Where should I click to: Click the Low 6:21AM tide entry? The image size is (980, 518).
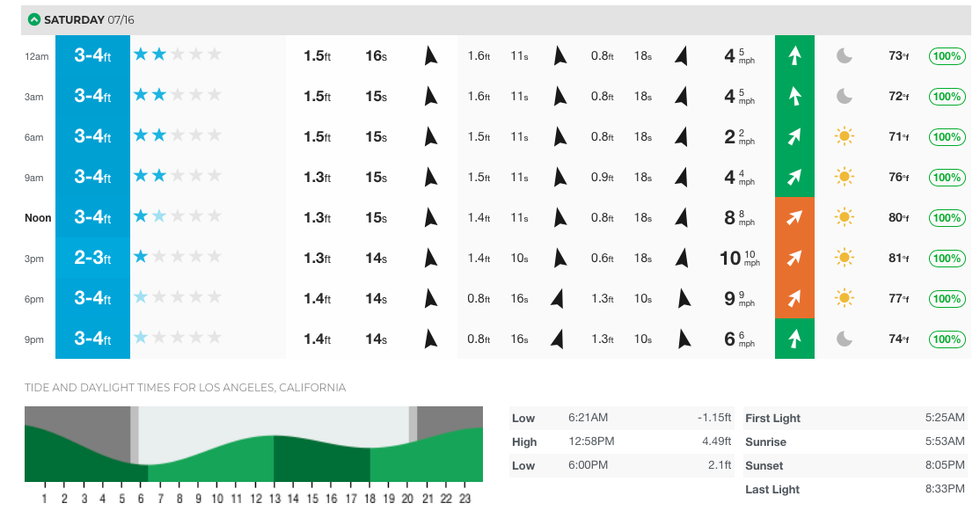point(621,418)
